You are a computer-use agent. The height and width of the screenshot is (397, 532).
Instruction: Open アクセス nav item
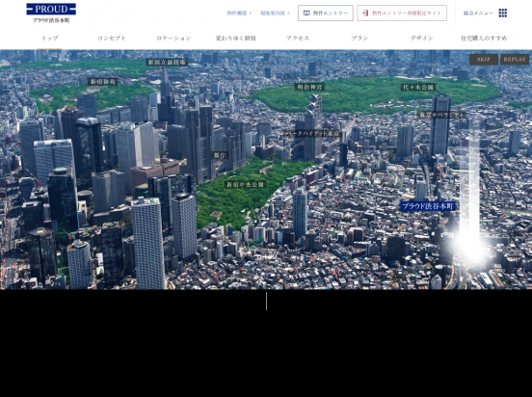298,38
